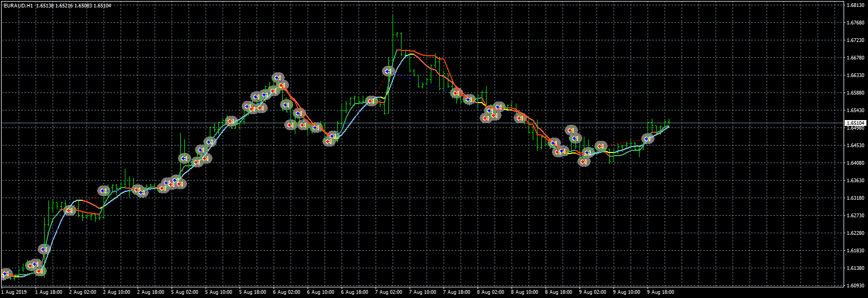The width and height of the screenshot is (868, 298).
Task: Select the trade marker at the chart's far-left start
Action: (x=6, y=274)
